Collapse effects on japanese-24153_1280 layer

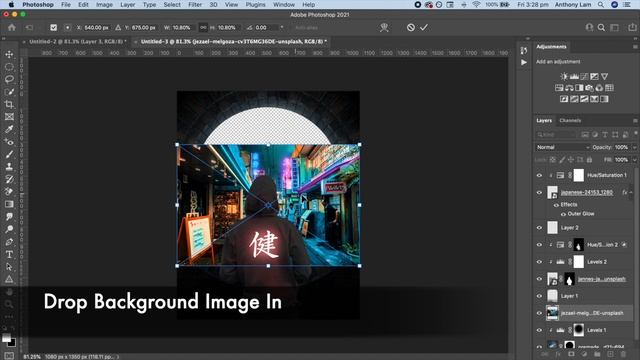631,192
